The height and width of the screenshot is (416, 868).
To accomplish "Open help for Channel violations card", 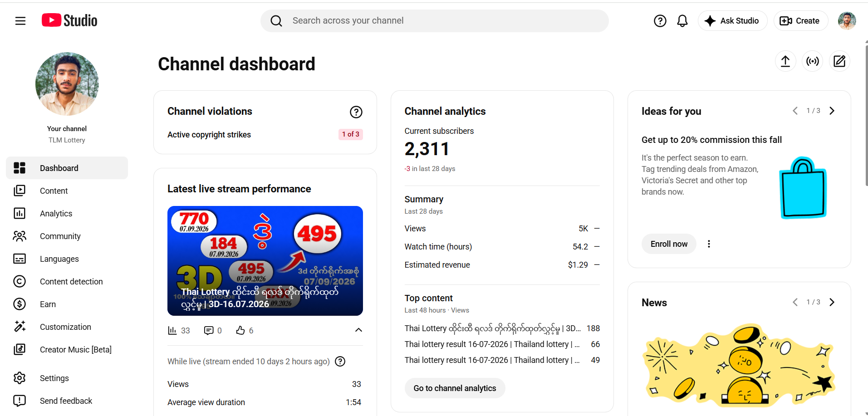I will (356, 112).
